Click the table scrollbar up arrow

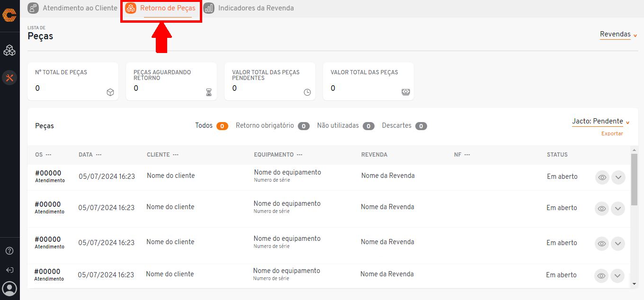click(635, 150)
